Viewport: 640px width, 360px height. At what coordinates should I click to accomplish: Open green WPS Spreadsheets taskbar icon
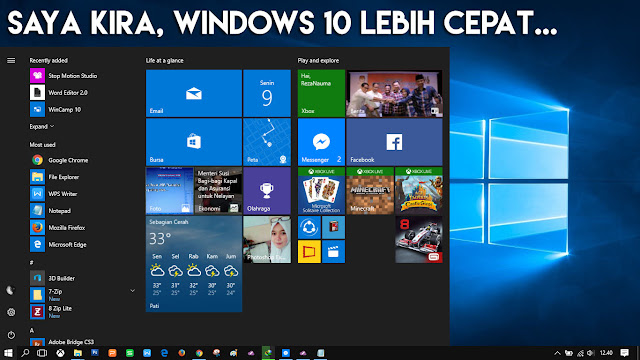130,353
